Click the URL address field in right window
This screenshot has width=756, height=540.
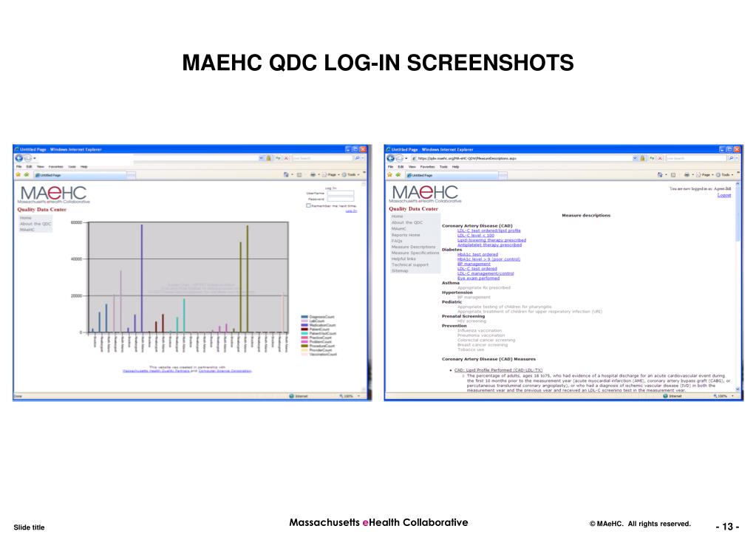pyautogui.click(x=521, y=158)
